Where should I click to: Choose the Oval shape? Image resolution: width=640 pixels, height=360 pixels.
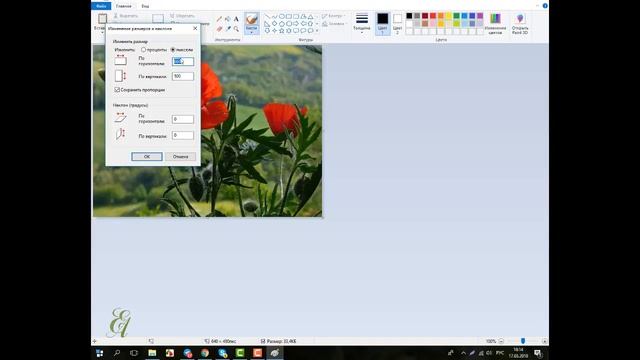point(282,17)
